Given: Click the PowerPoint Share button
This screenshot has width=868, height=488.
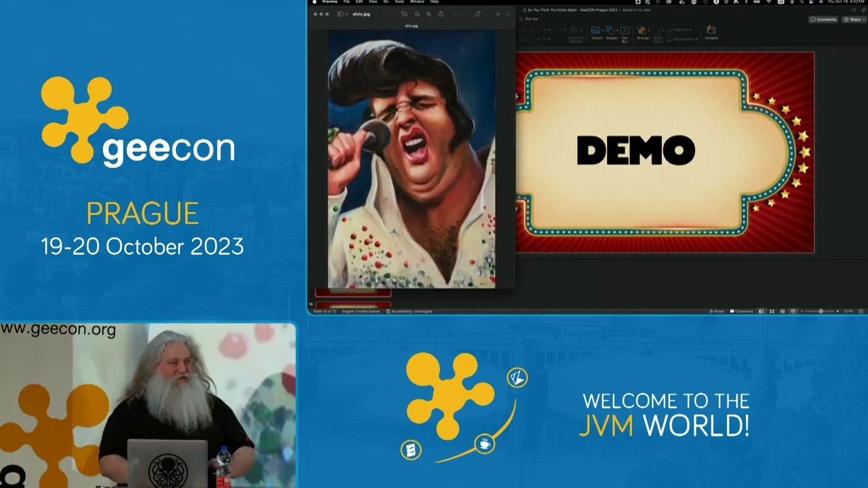Looking at the screenshot, I should (854, 19).
